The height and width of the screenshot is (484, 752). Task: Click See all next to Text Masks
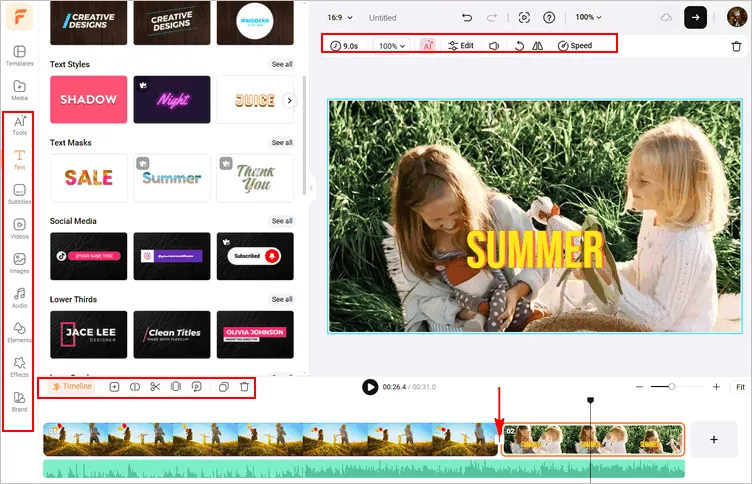pyautogui.click(x=282, y=143)
